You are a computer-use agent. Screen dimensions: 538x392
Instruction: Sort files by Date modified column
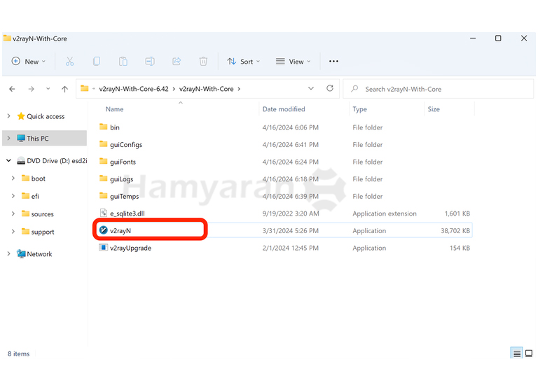(x=284, y=109)
